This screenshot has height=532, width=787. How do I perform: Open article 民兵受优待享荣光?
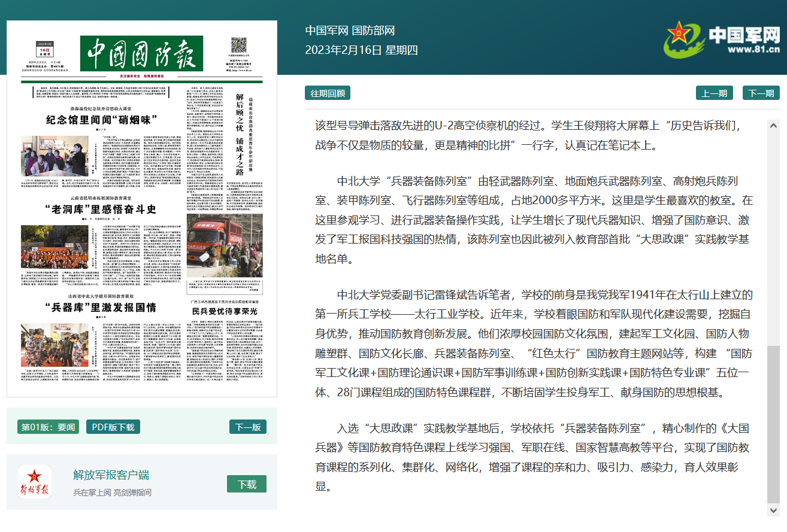pyautogui.click(x=225, y=311)
